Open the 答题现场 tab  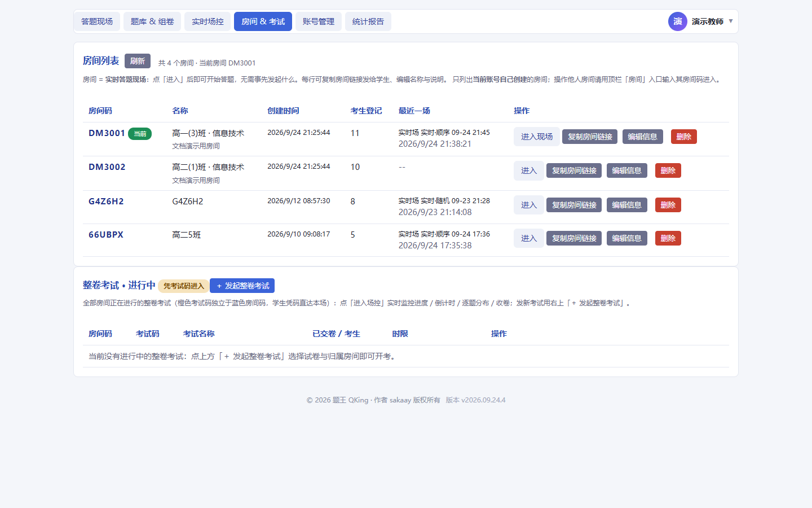97,21
